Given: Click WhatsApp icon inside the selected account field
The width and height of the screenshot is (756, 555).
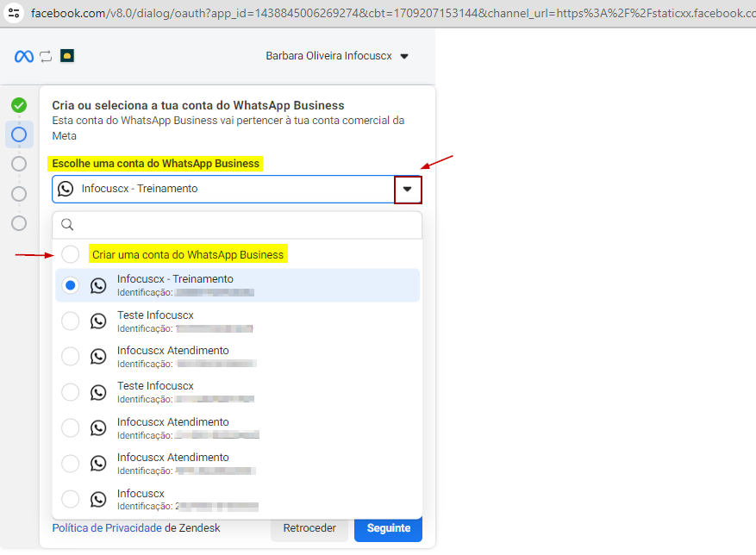Looking at the screenshot, I should (66, 189).
